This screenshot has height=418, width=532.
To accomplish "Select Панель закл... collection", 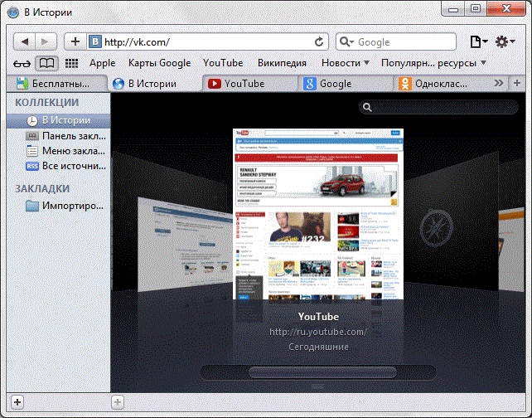I will point(58,136).
